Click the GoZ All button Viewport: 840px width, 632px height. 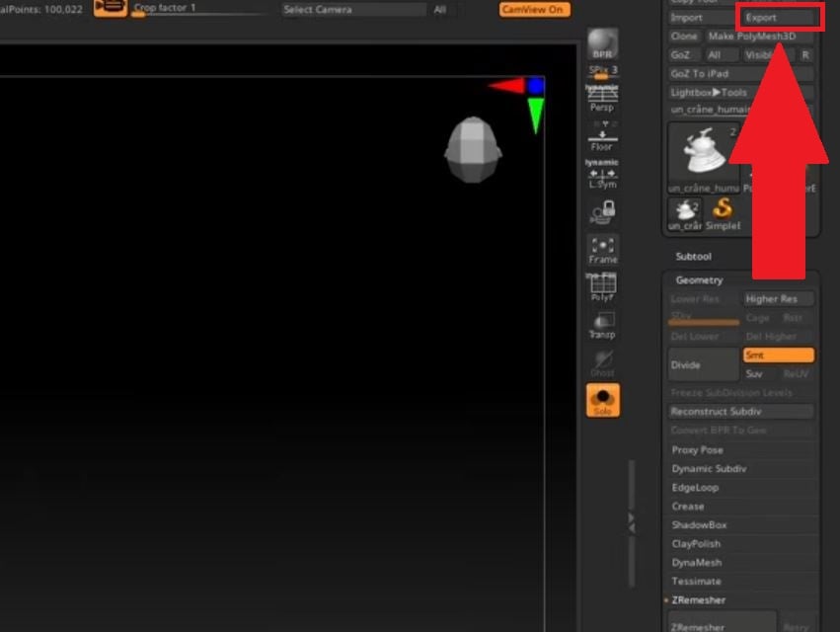[722, 55]
